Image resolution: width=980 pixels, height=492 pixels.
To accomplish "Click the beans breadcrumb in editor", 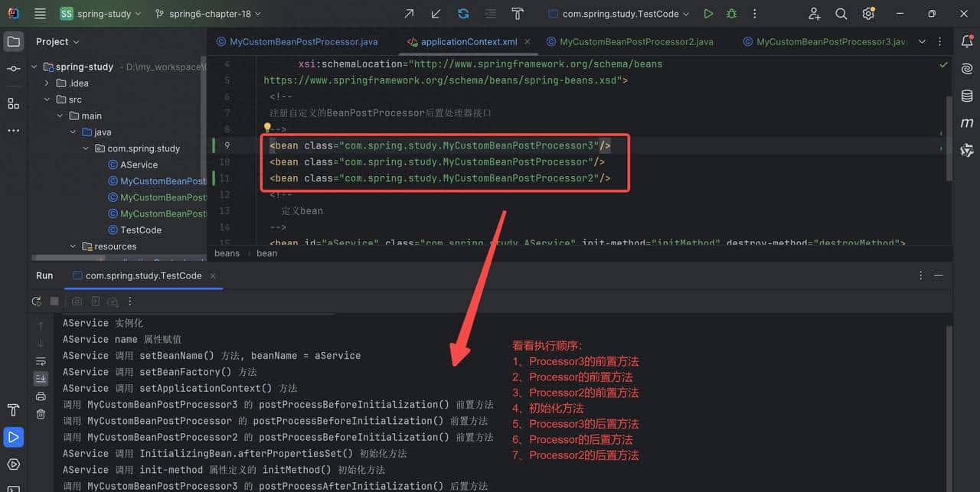I will (x=227, y=253).
